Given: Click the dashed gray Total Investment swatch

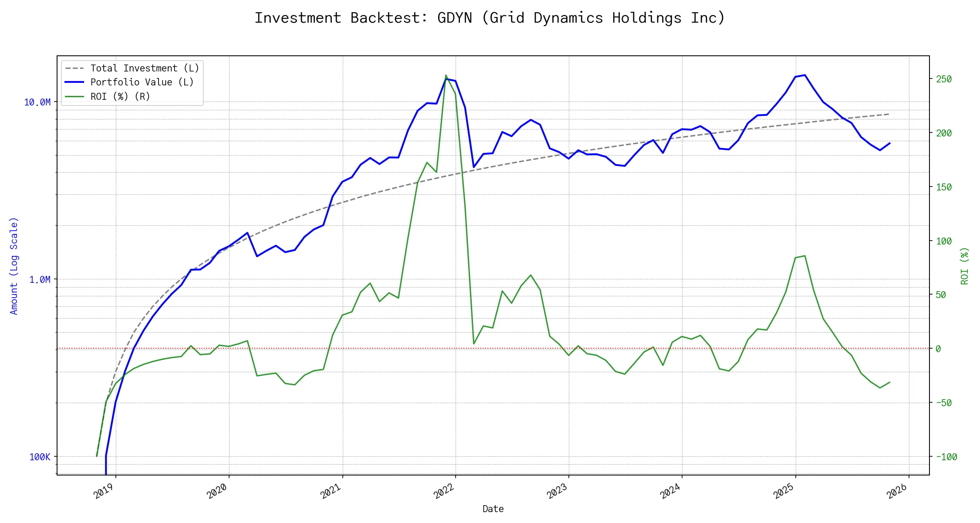Looking at the screenshot, I should (74, 68).
